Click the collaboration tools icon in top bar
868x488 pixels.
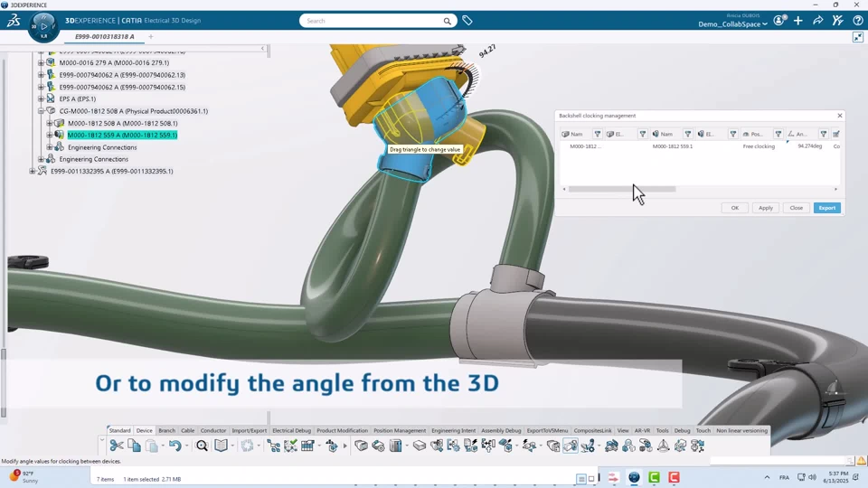click(837, 21)
